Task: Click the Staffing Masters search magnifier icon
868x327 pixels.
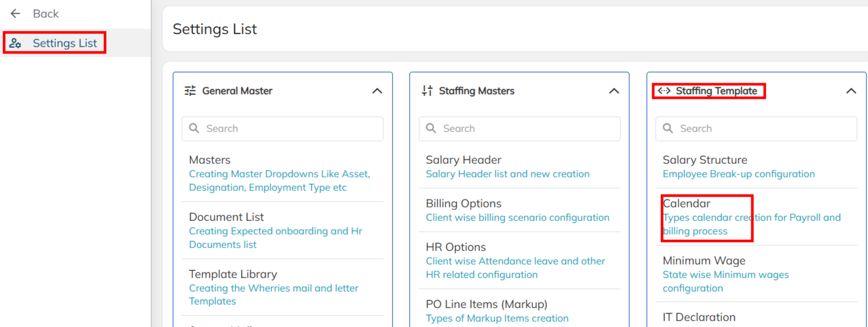Action: (x=431, y=128)
